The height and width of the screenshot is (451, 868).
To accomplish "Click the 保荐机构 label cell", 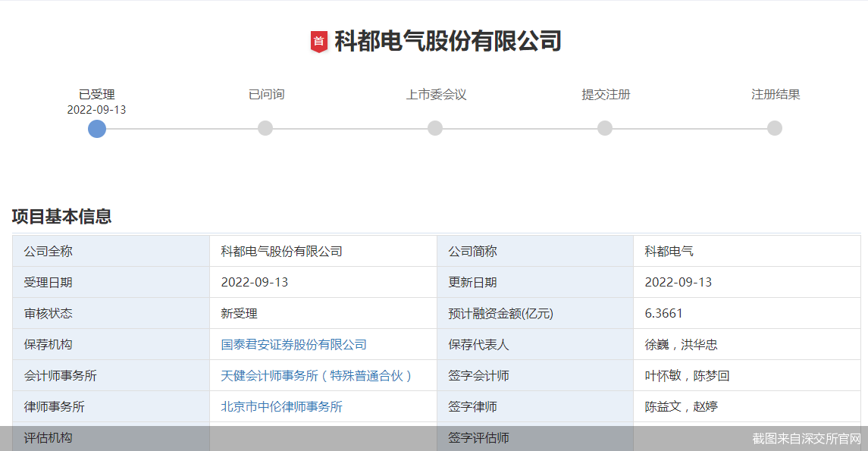I will 111,344.
